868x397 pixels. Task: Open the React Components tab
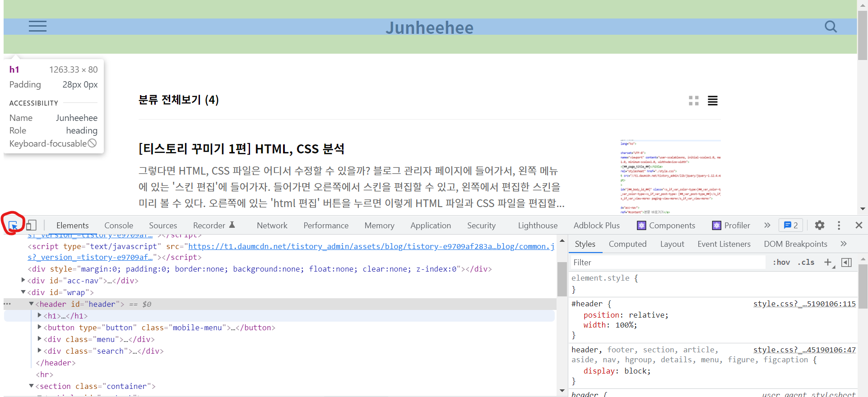666,225
